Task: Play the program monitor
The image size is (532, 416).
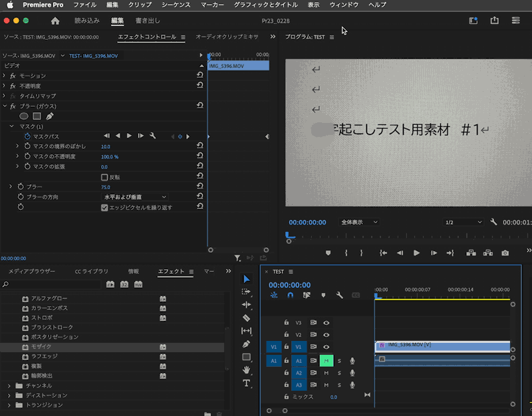Action: (x=417, y=253)
